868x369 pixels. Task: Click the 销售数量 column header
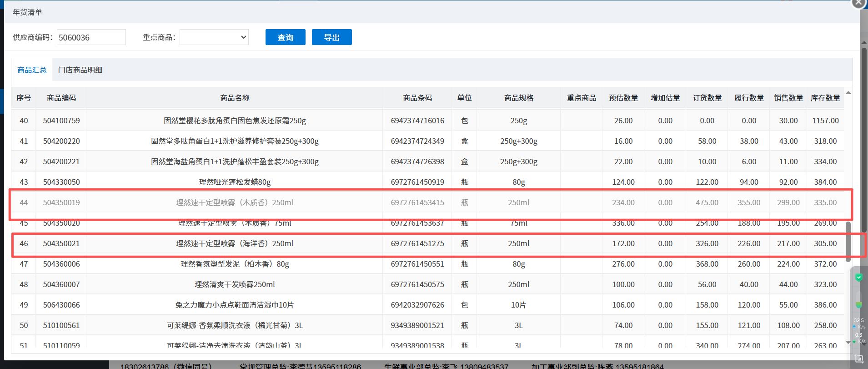tap(788, 98)
